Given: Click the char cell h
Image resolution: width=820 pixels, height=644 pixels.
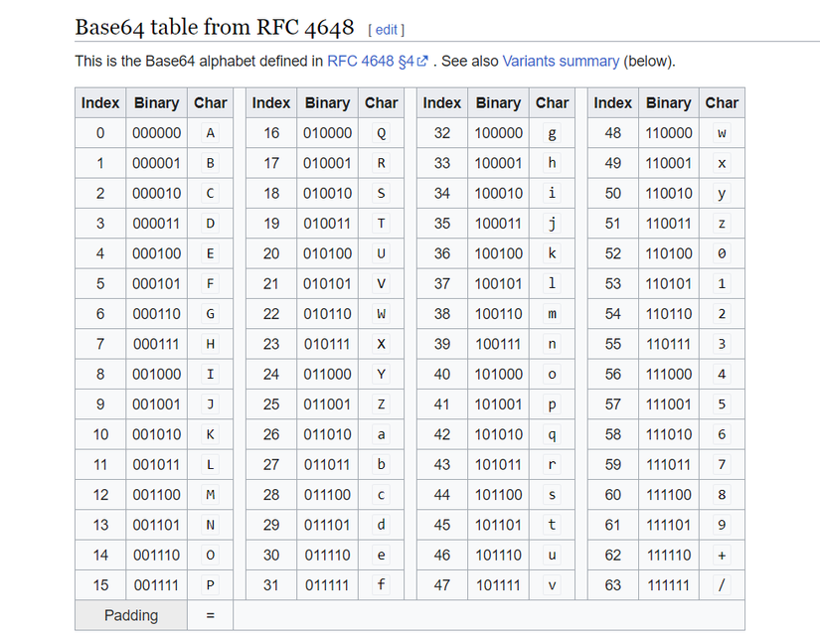Looking at the screenshot, I should [x=552, y=163].
